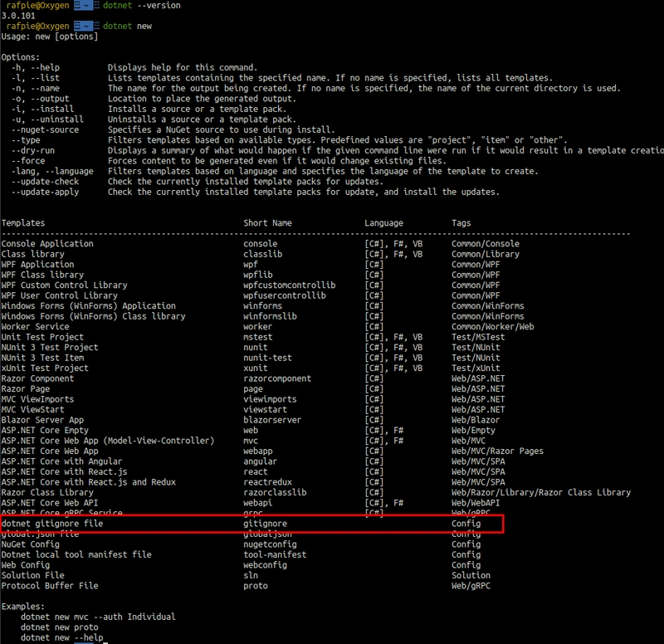Click the 'razorclasslib' short name
664x644 pixels.
(275, 493)
